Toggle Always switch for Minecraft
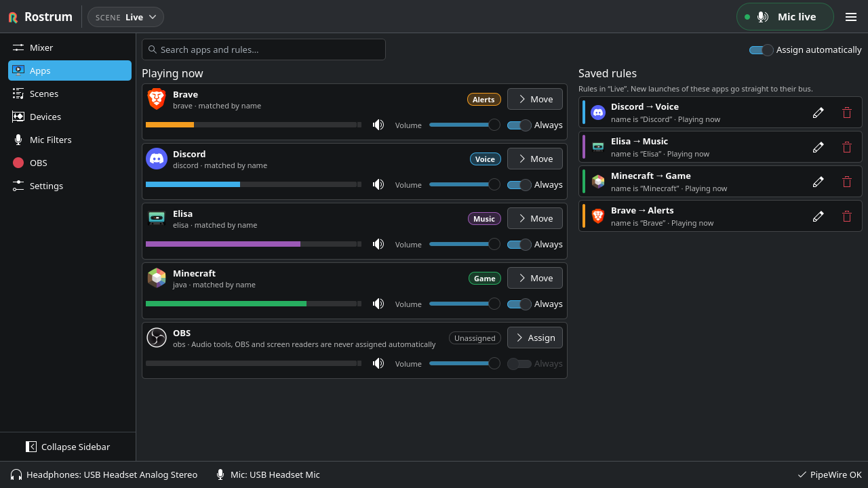This screenshot has height=488, width=868. 519,304
